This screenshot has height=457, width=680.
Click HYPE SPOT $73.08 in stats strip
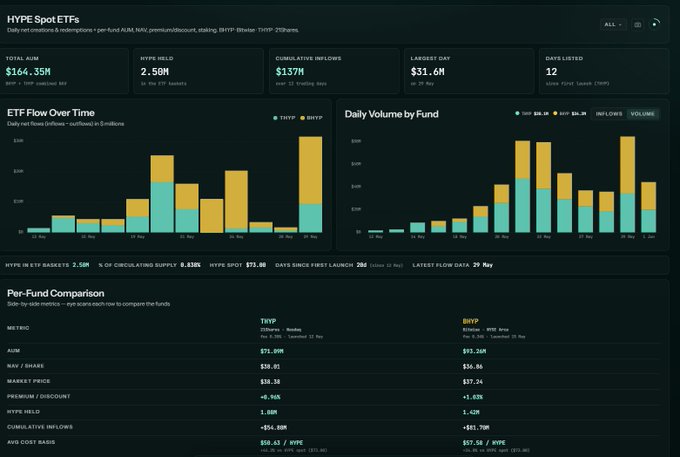point(238,265)
